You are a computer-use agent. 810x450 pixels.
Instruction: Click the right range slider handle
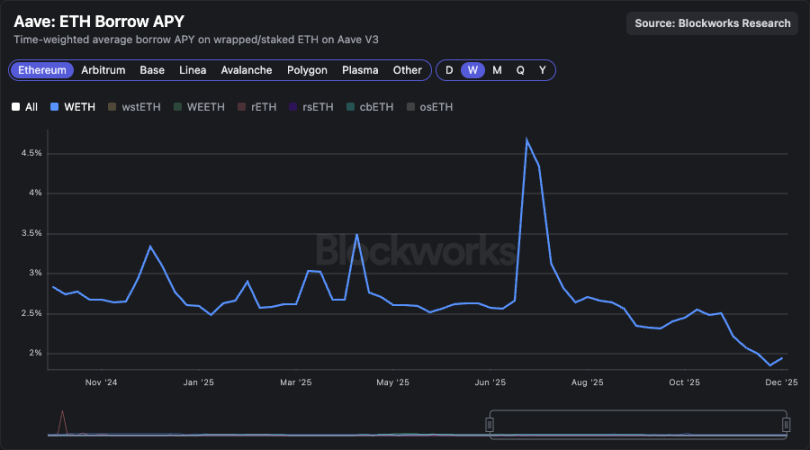[x=785, y=425]
